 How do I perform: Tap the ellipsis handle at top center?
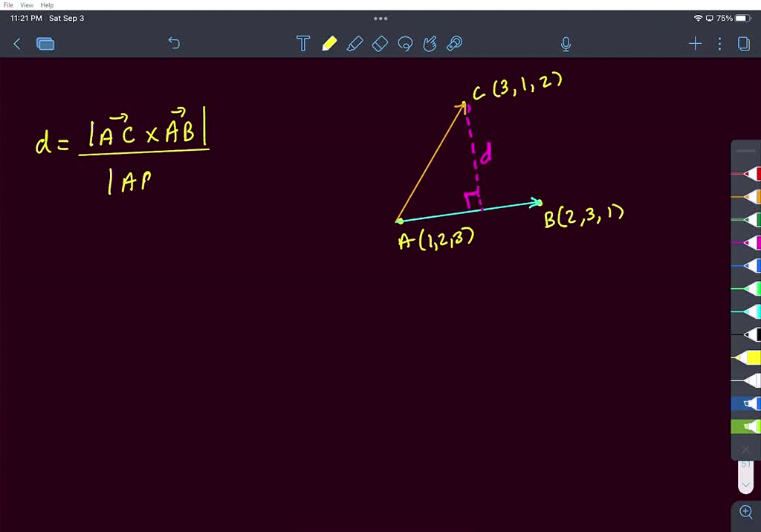(380, 18)
